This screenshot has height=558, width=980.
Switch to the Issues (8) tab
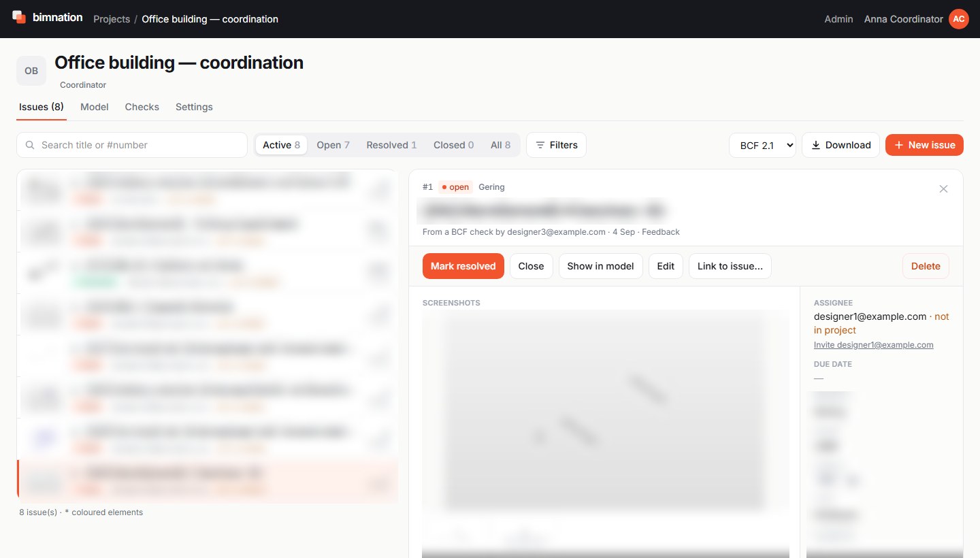(42, 107)
